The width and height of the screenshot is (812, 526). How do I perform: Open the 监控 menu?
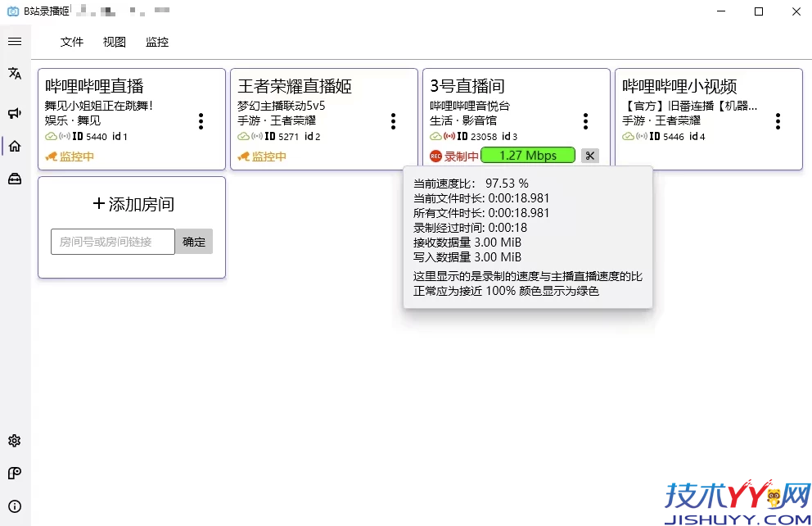pyautogui.click(x=156, y=42)
